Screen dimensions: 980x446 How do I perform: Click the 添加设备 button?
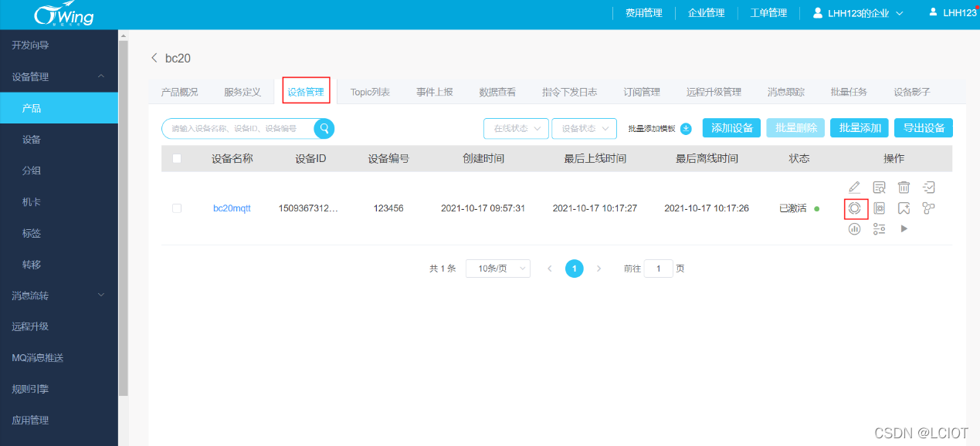point(731,127)
